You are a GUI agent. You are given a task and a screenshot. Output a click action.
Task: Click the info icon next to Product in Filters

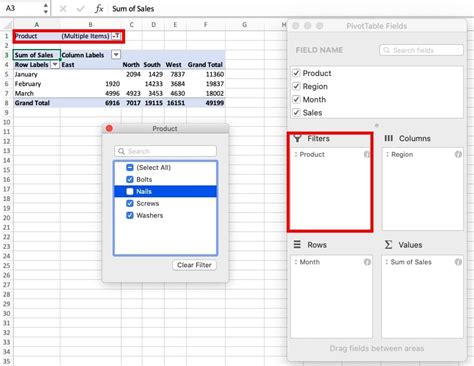367,154
